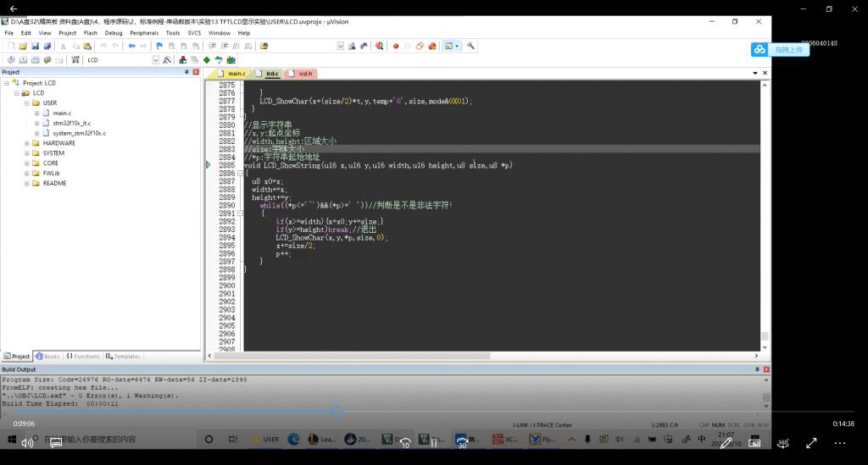The width and height of the screenshot is (868, 465).
Task: Pin the Project panel with pushpin
Action: 186,72
